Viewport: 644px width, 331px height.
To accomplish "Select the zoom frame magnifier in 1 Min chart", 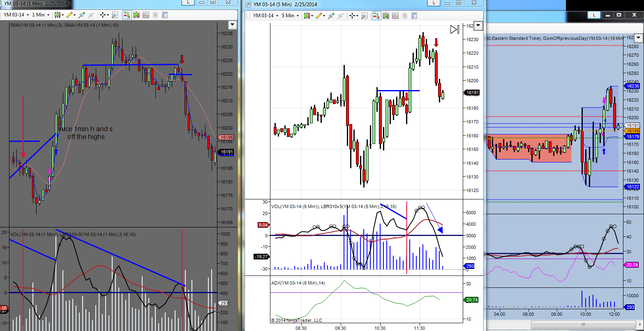I will 115,15.
